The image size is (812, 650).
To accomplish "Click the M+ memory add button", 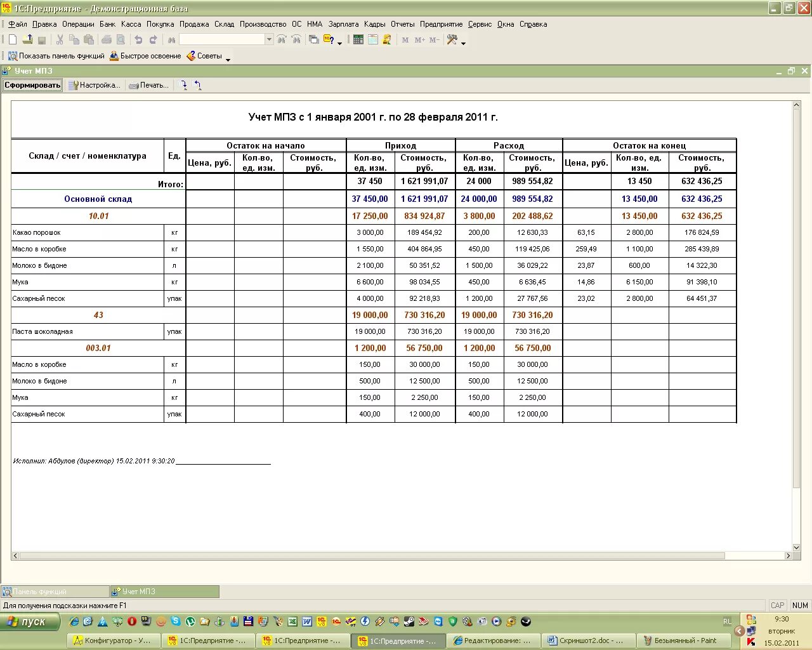I will click(x=419, y=39).
